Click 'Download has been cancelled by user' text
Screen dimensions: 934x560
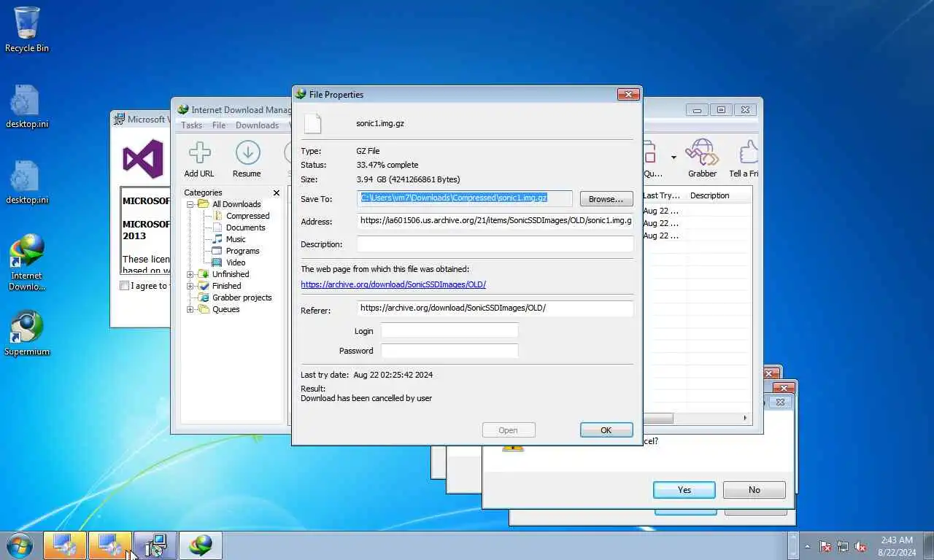click(x=366, y=398)
